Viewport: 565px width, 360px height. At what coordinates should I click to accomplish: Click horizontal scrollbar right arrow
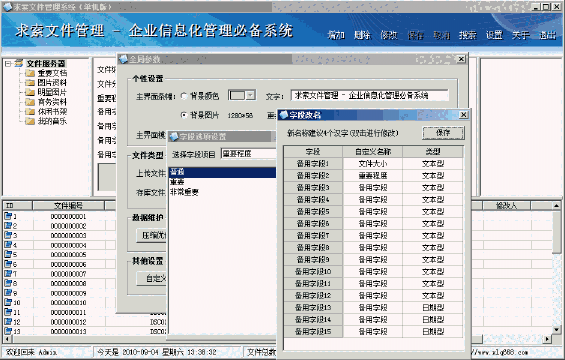coord(548,339)
